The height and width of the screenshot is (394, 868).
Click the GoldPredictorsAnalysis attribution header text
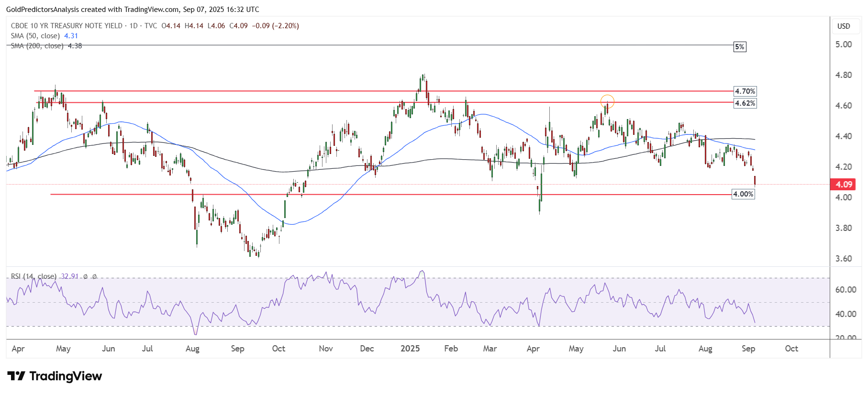pos(133,10)
